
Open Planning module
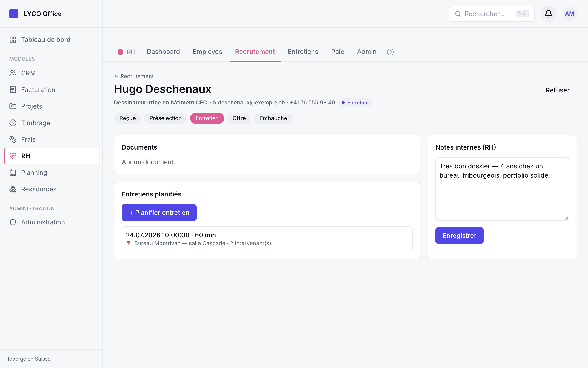coord(51,172)
